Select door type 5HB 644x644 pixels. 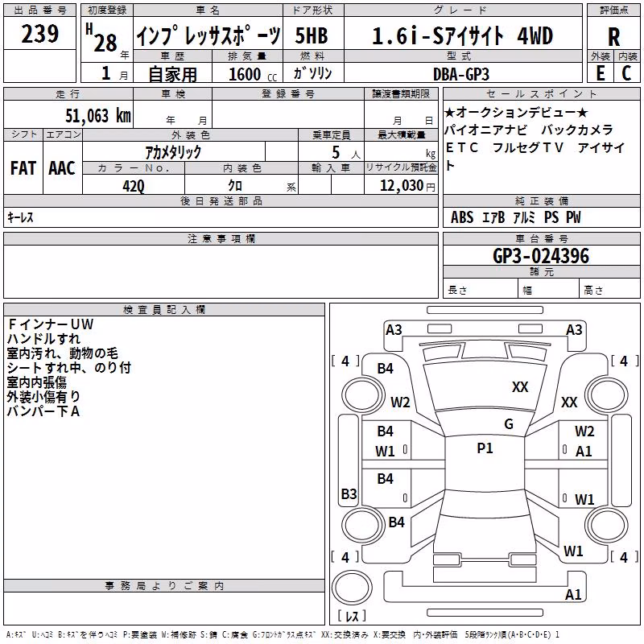(312, 35)
